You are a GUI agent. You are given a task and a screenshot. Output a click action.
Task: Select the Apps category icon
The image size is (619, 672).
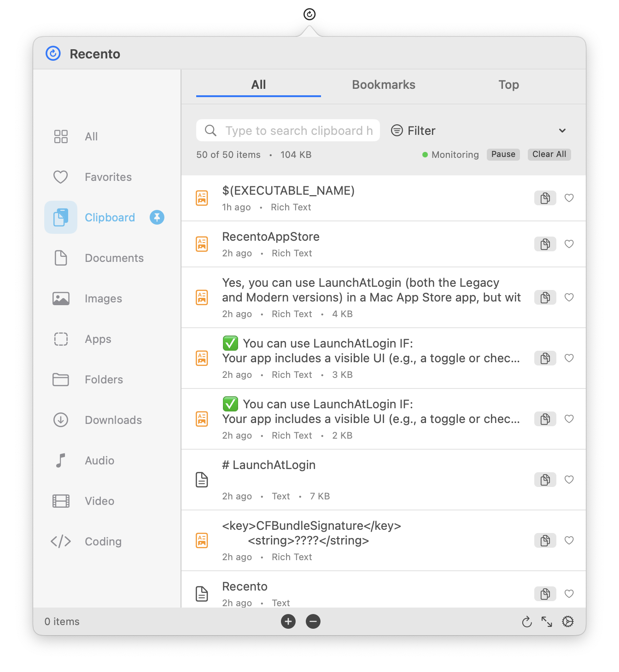point(60,339)
